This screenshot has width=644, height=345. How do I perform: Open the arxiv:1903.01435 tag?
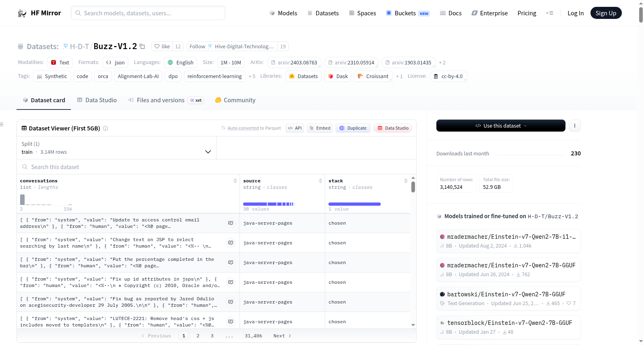pyautogui.click(x=409, y=62)
